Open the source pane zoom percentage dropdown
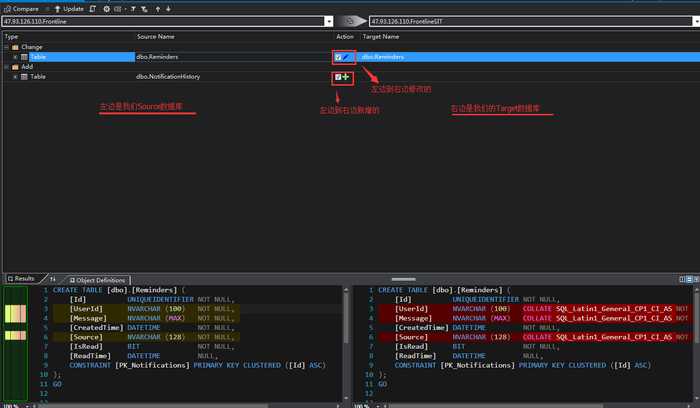This screenshot has height=408, width=700. pyautogui.click(x=27, y=406)
